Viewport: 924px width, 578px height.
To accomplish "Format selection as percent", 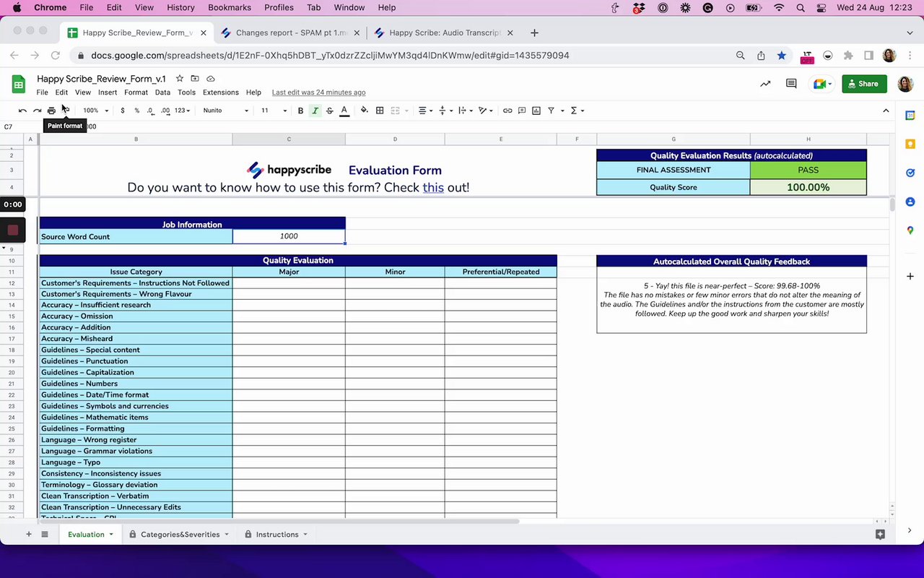I will [136, 111].
